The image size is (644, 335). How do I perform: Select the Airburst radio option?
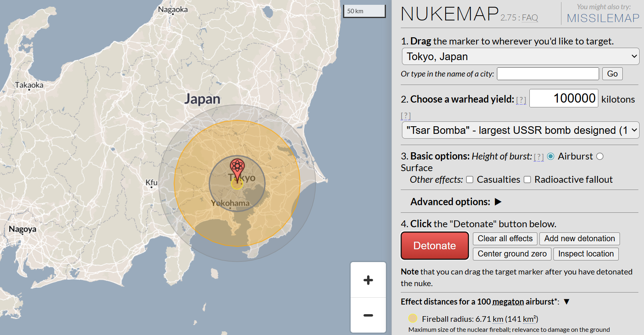point(551,156)
